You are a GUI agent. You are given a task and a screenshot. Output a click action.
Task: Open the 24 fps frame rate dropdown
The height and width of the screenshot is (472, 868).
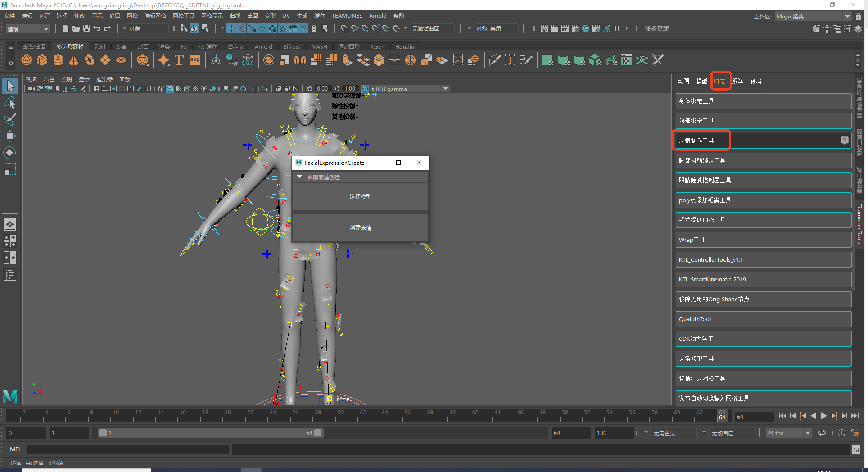pyautogui.click(x=788, y=433)
